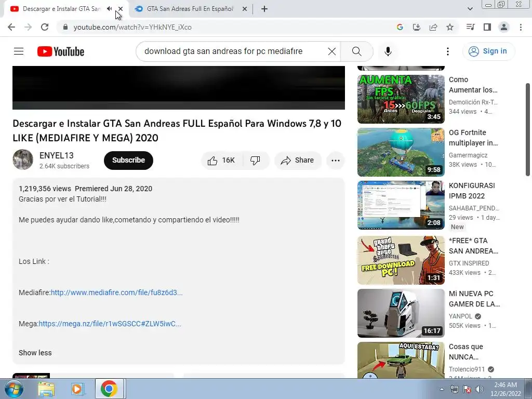Open Windows Start menu
532x399 pixels.
13,389
